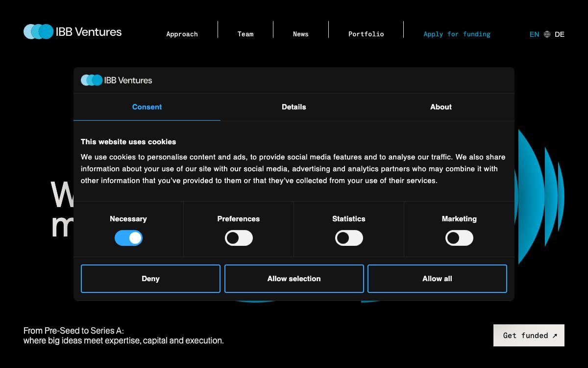Switch language to DE

coord(560,34)
